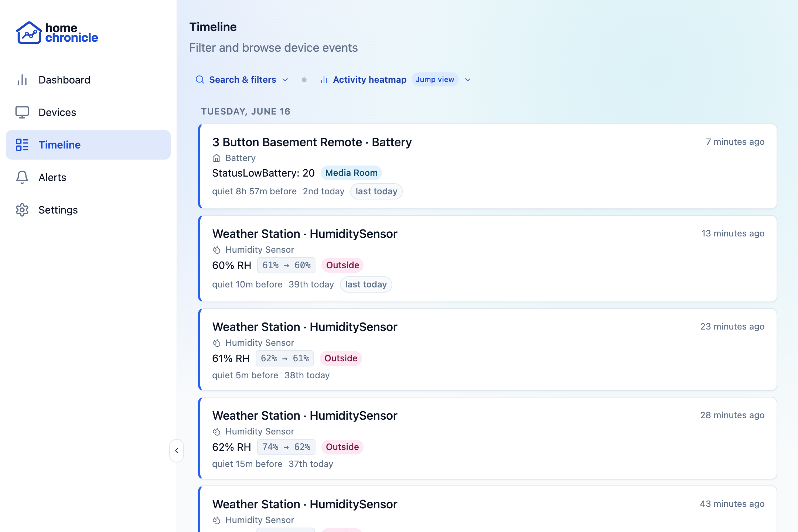Open the Alerts section

coord(88,177)
